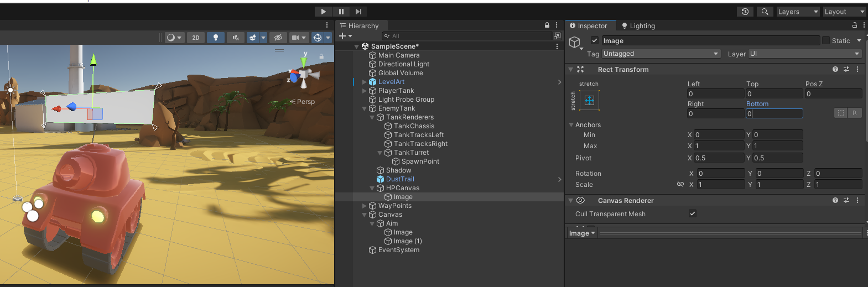Open the Tag Untagged dropdown
The width and height of the screenshot is (868, 287).
click(661, 54)
